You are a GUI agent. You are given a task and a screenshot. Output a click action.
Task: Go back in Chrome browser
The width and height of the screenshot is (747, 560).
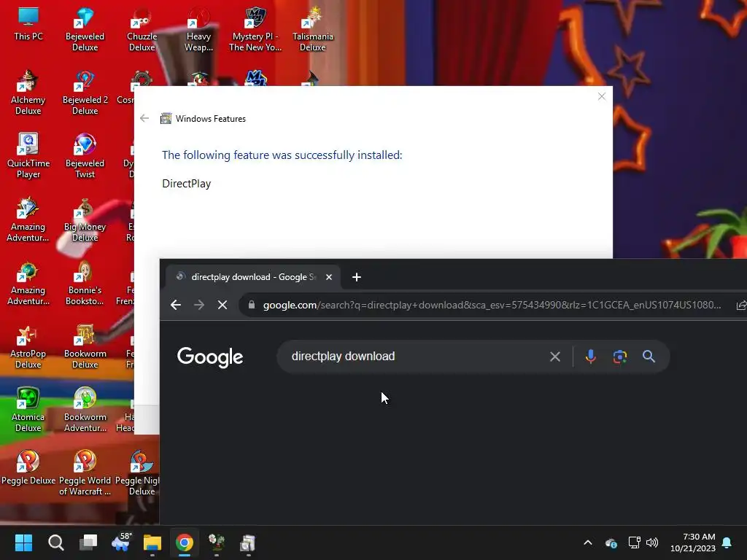pos(176,305)
